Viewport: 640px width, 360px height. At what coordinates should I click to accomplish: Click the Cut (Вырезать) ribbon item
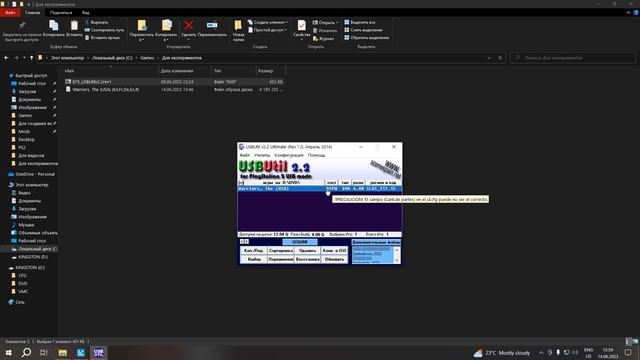pos(97,22)
